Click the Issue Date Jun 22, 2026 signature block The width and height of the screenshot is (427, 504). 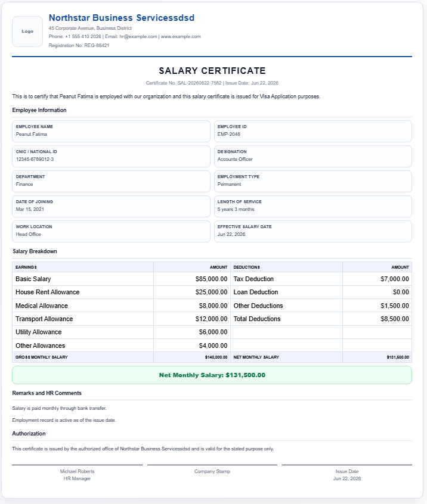point(347,475)
